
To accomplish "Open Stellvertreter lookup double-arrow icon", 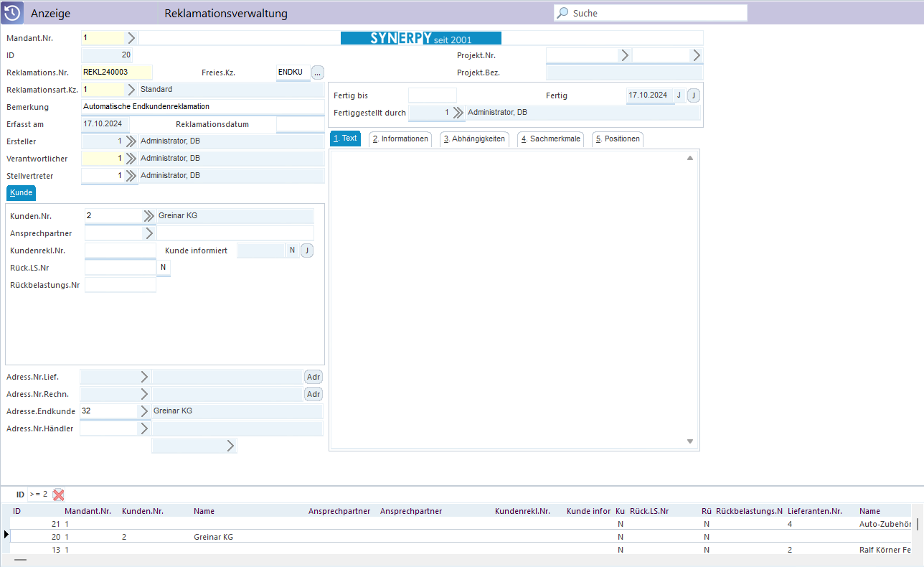I will [131, 176].
